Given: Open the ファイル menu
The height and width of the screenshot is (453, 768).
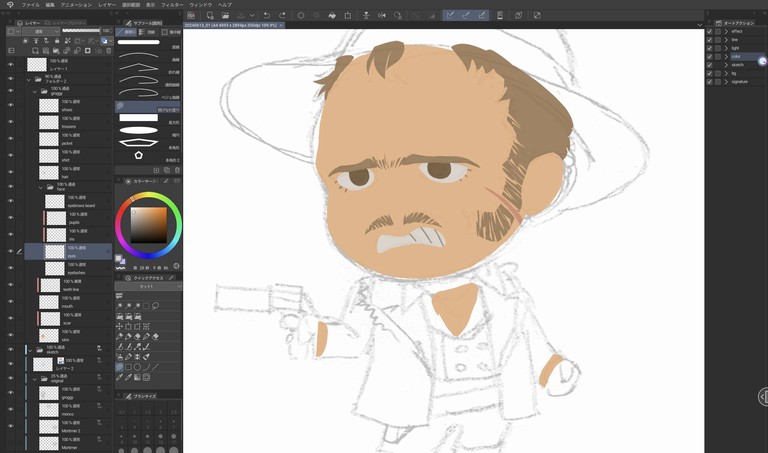Looking at the screenshot, I should pyautogui.click(x=30, y=4).
